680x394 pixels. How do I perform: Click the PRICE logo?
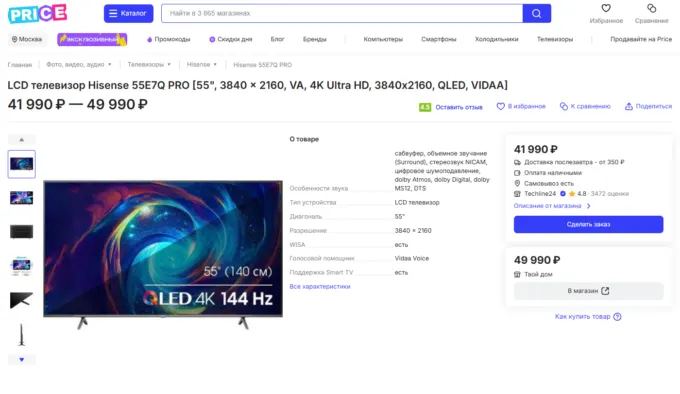pyautogui.click(x=37, y=13)
